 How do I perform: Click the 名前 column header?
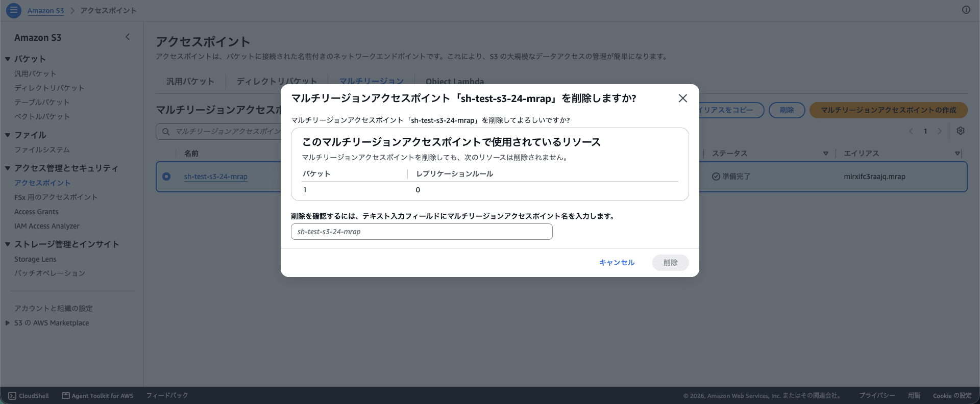(x=191, y=154)
